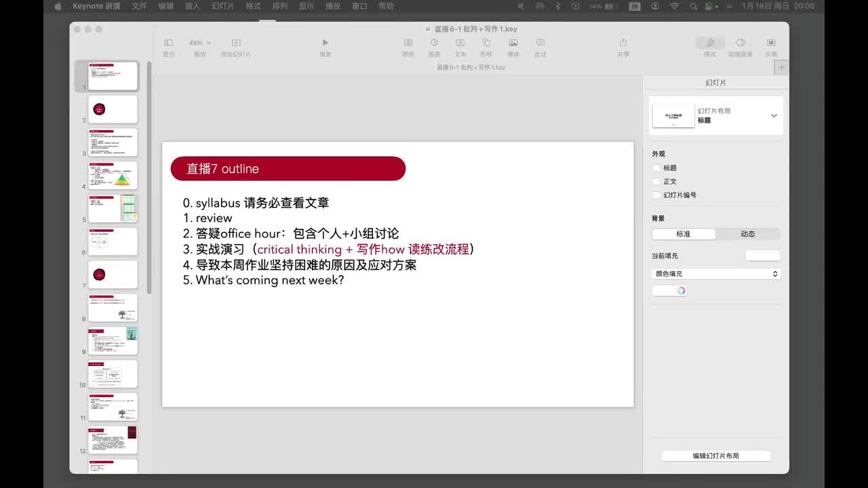
Task: Select the 动态 (Dynamic) background tab
Action: (747, 234)
